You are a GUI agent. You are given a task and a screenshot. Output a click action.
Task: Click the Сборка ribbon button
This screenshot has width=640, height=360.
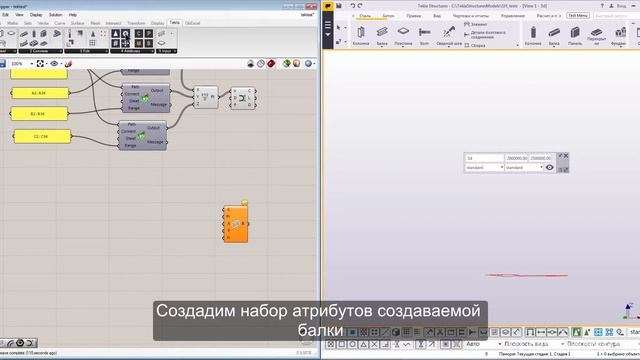coord(475,46)
